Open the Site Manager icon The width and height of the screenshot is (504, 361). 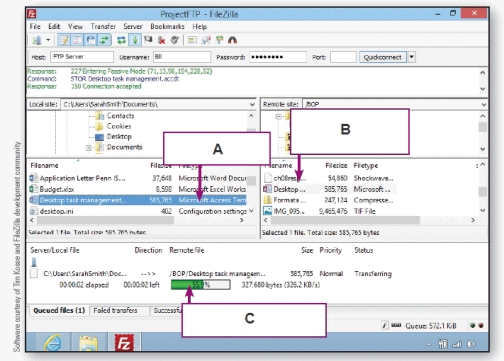[x=37, y=40]
